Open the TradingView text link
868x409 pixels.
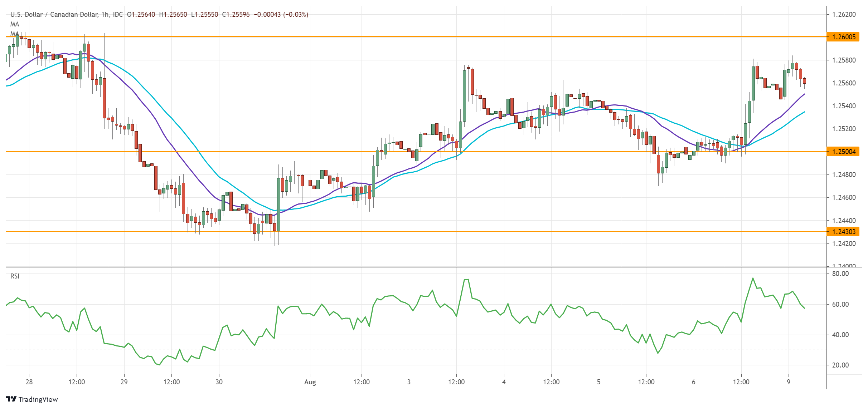(x=38, y=399)
